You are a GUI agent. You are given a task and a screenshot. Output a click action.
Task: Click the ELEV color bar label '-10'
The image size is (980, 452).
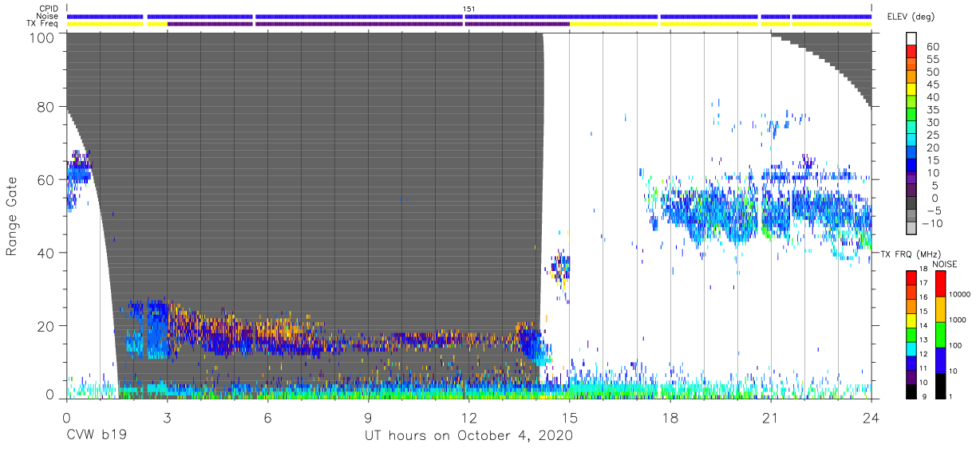(933, 224)
